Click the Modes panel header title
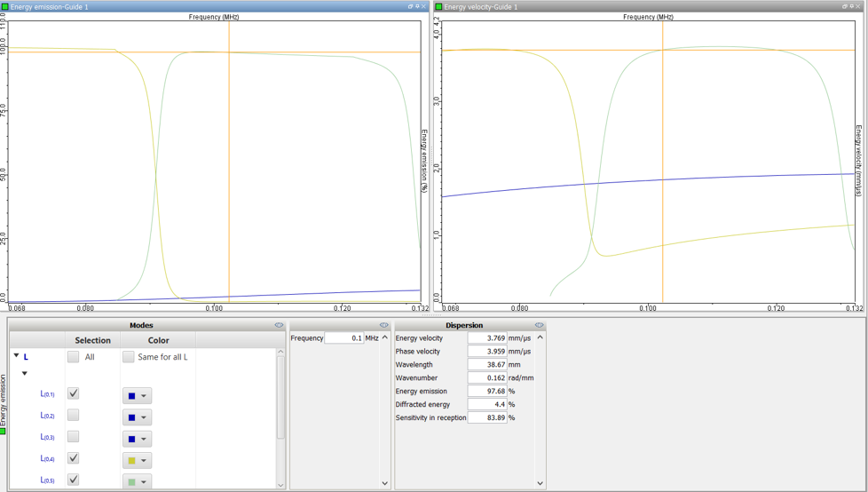 (x=141, y=325)
